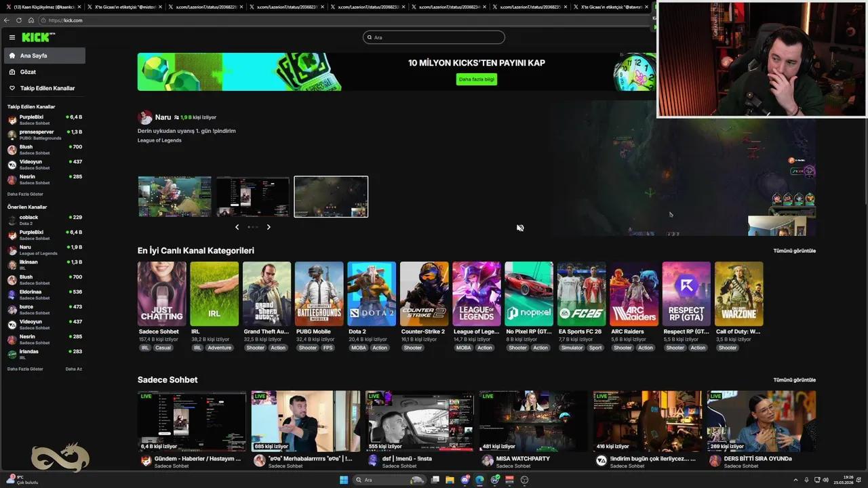This screenshot has height=488, width=868.
Task: Open IRL category cover
Action: point(214,293)
